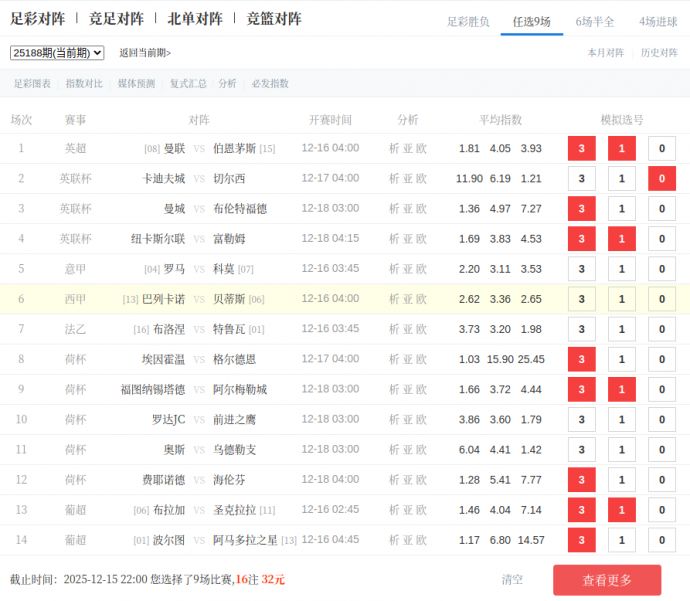
Task: Click the 返回当前期 link
Action: (145, 53)
